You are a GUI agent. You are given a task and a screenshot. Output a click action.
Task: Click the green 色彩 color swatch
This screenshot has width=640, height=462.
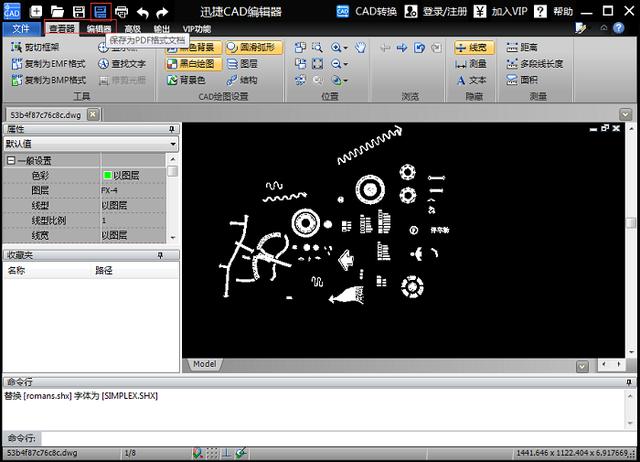pyautogui.click(x=108, y=175)
